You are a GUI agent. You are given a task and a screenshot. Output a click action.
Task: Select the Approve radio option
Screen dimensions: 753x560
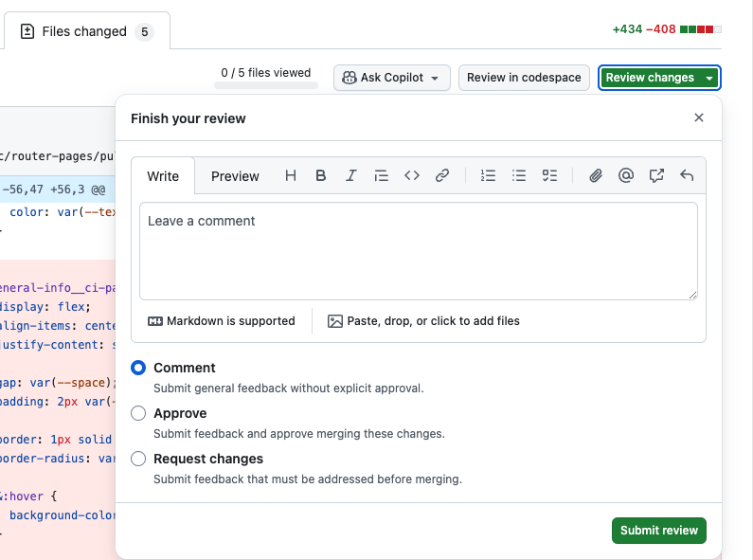pos(138,413)
